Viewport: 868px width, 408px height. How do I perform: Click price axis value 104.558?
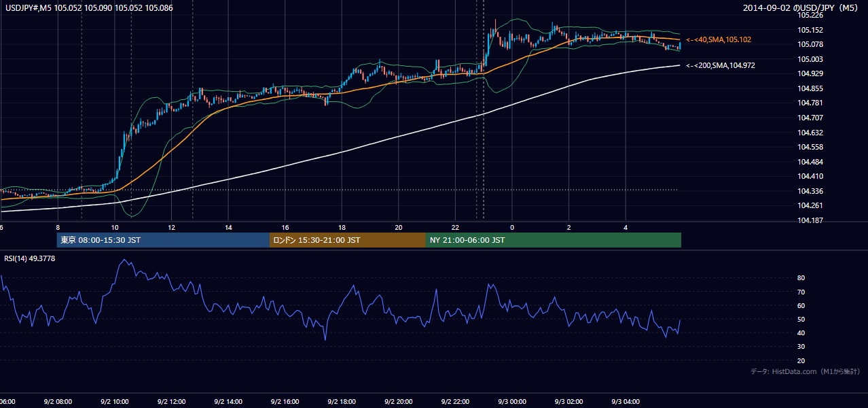(810, 147)
